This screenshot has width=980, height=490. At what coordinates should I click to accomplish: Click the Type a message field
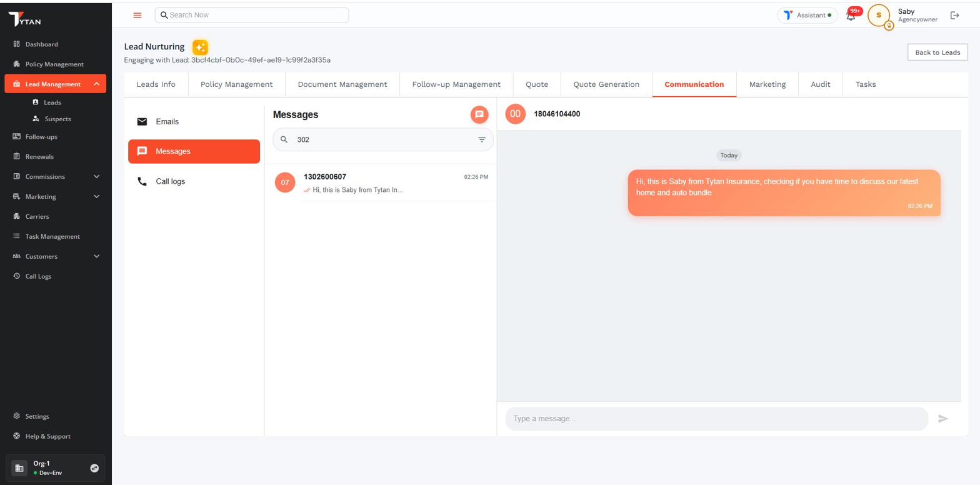tap(716, 419)
